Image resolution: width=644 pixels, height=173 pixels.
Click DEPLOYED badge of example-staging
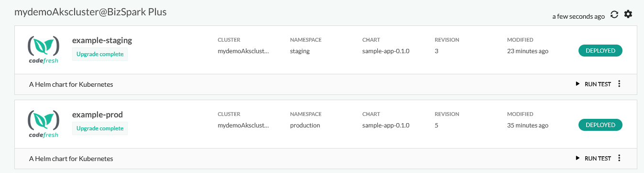[600, 51]
